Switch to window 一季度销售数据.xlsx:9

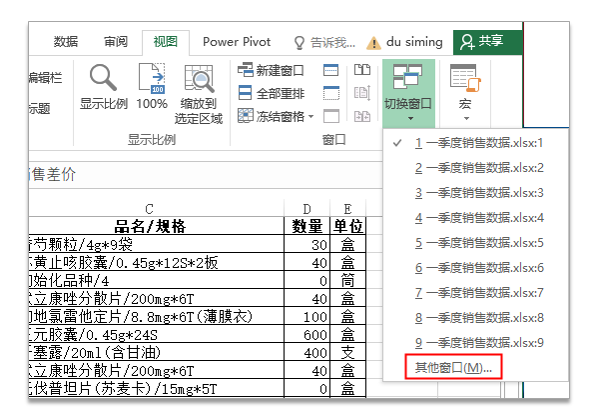476,343
